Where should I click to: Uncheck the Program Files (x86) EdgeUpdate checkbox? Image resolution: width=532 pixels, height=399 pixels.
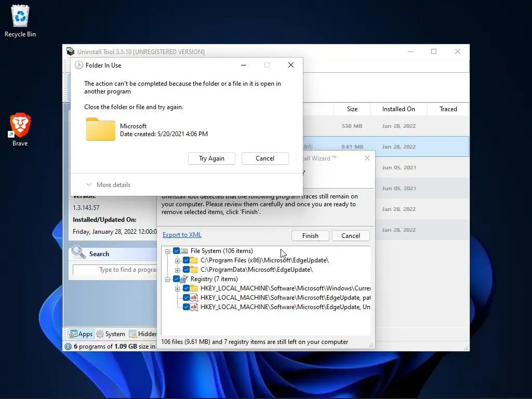[186, 260]
